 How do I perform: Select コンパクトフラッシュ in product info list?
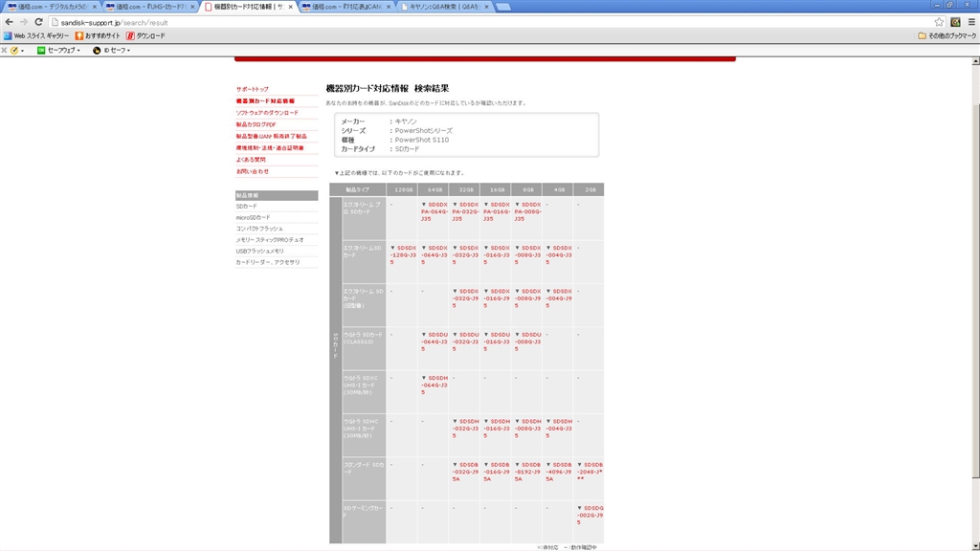tap(259, 229)
